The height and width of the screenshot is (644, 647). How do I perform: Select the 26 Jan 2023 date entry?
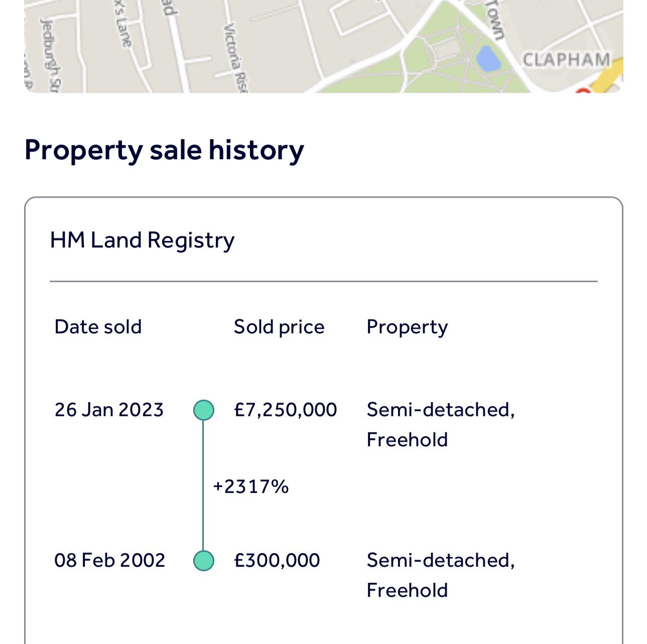click(x=109, y=410)
